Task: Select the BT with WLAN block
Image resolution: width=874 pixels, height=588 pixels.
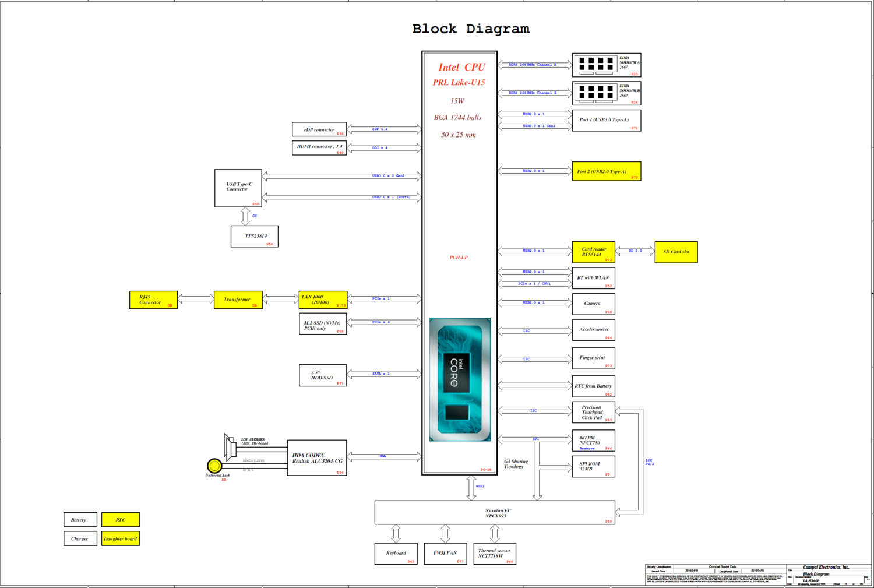Action: click(594, 278)
